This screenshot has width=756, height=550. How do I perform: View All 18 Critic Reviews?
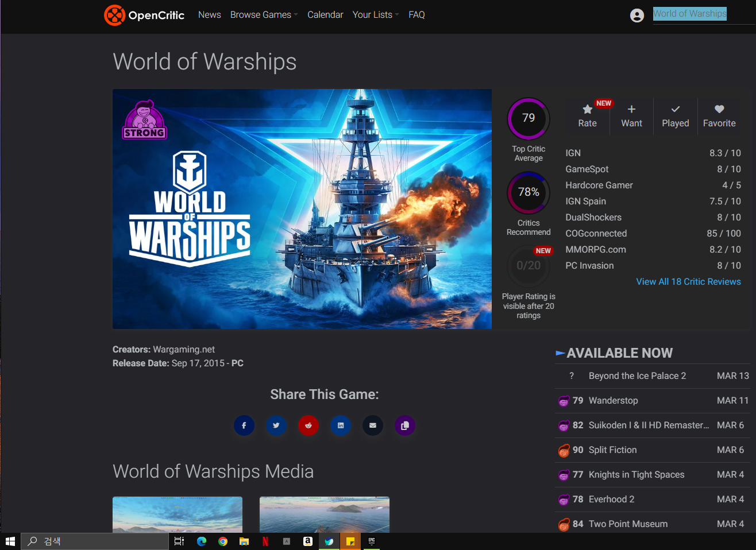688,282
